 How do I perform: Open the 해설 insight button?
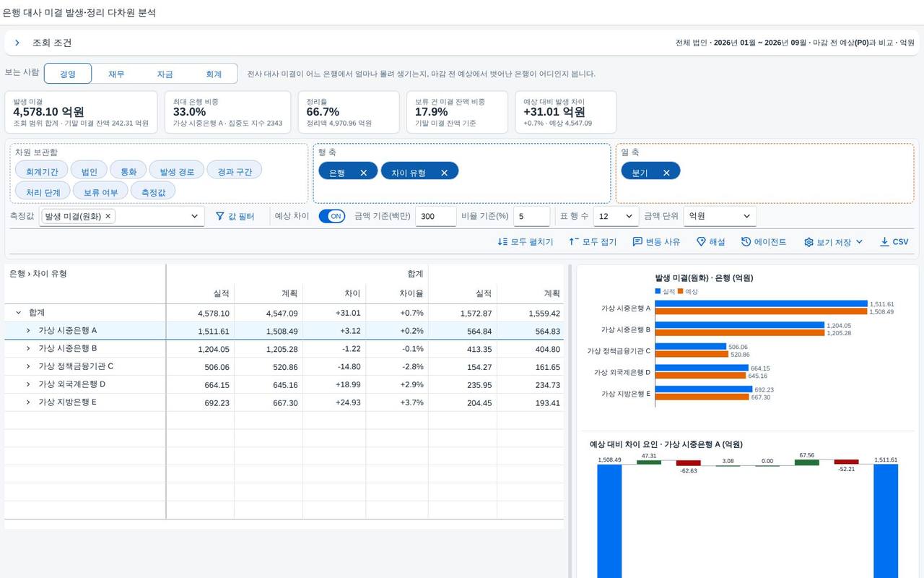(711, 242)
